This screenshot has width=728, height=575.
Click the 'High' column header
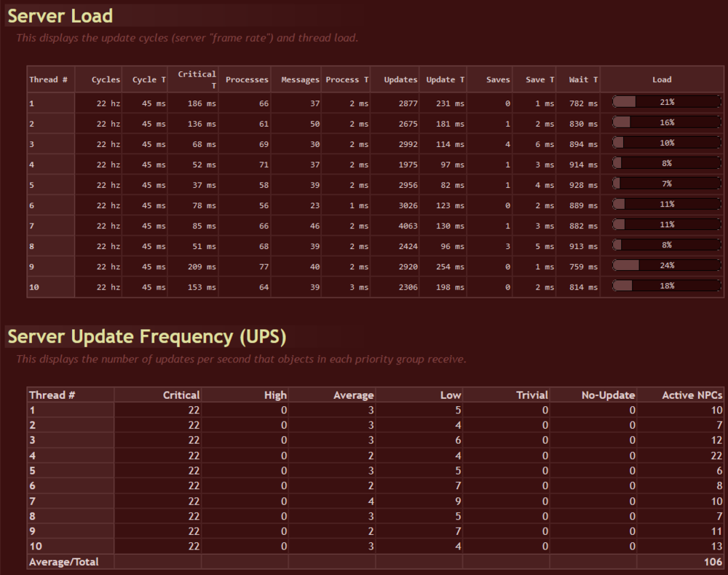(275, 395)
